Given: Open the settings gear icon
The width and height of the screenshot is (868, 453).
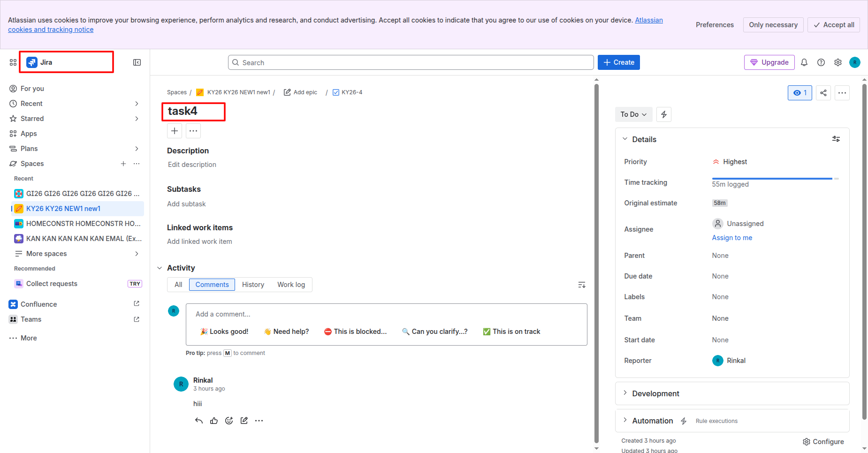Looking at the screenshot, I should pos(838,62).
